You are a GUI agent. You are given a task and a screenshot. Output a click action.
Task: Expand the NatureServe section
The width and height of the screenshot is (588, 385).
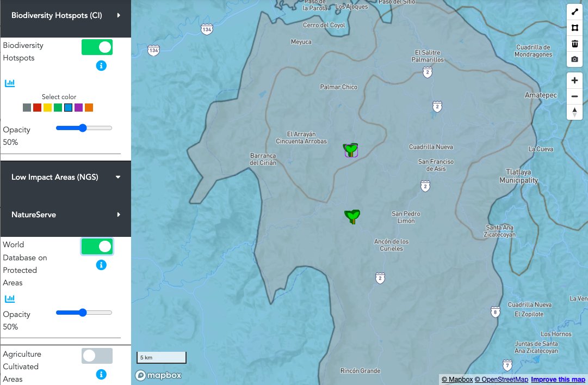66,215
